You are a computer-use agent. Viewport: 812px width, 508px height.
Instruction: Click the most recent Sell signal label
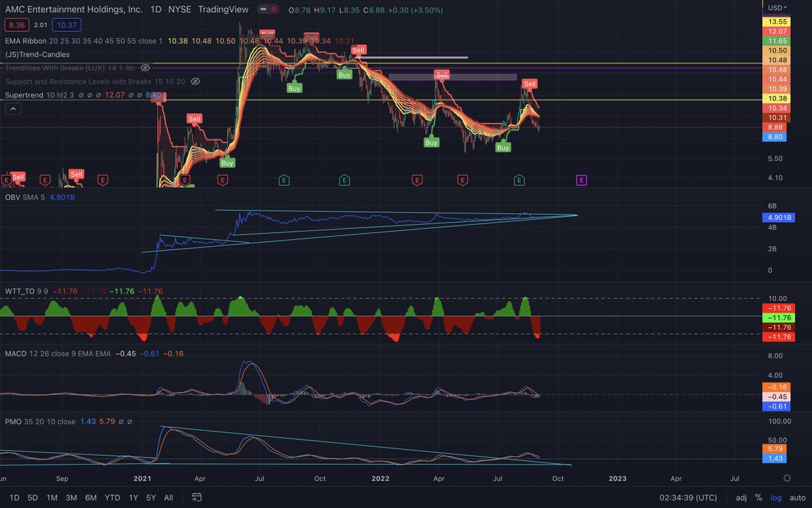[530, 84]
